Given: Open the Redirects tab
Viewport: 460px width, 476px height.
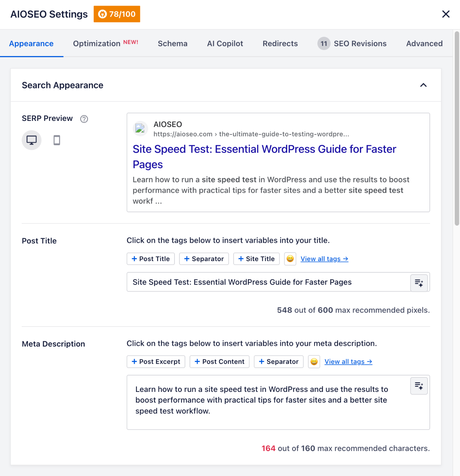Looking at the screenshot, I should [x=280, y=44].
